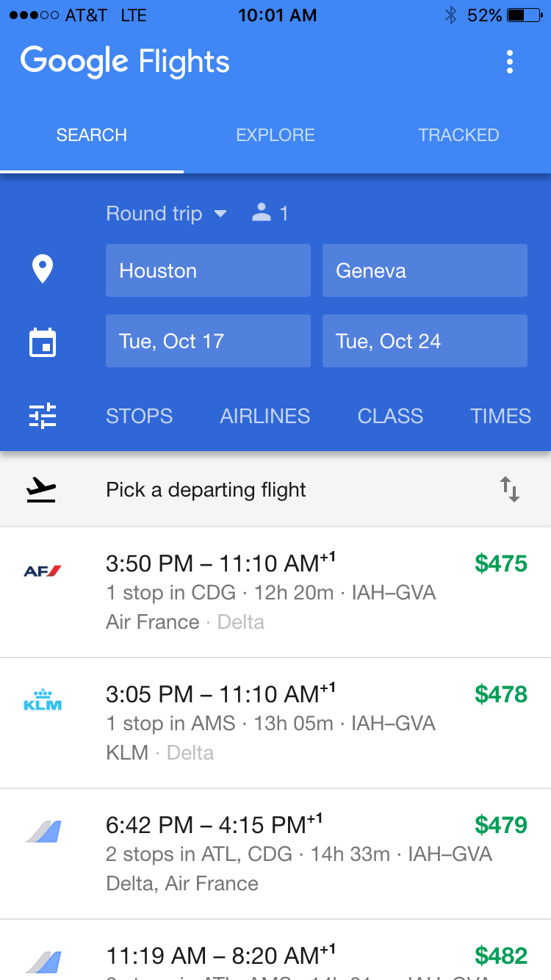Screen dimensions: 551x980
Task: Tap the Air France logo
Action: pyautogui.click(x=43, y=571)
